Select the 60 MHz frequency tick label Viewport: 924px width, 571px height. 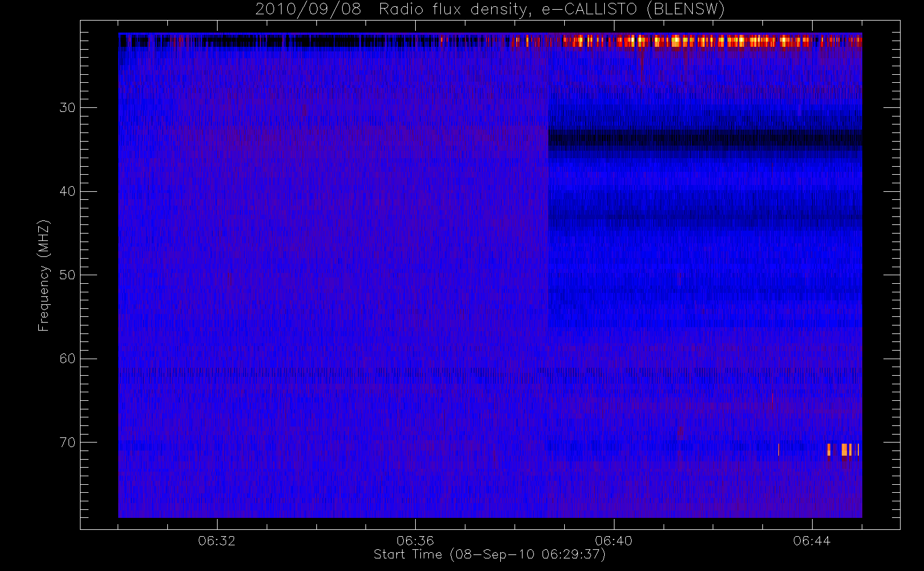[67, 359]
